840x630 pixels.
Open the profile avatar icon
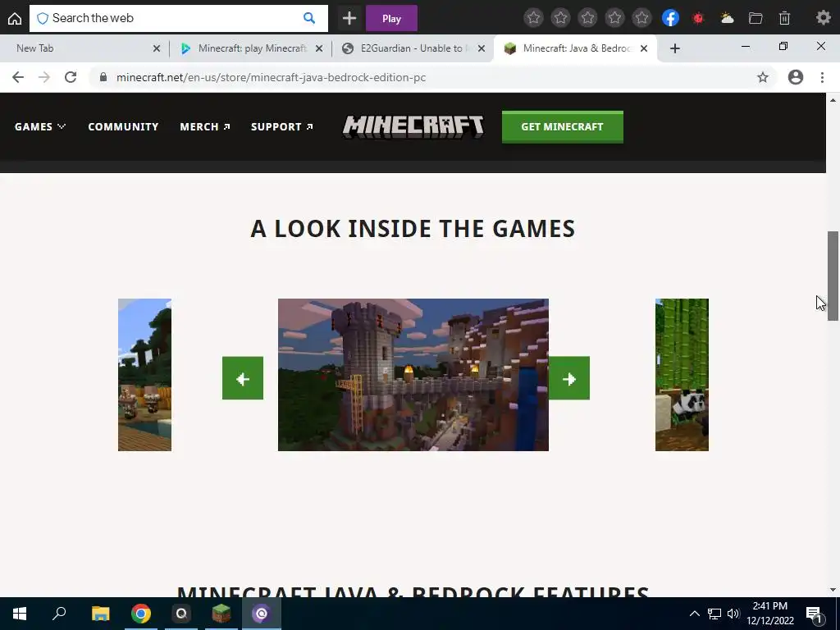796,77
